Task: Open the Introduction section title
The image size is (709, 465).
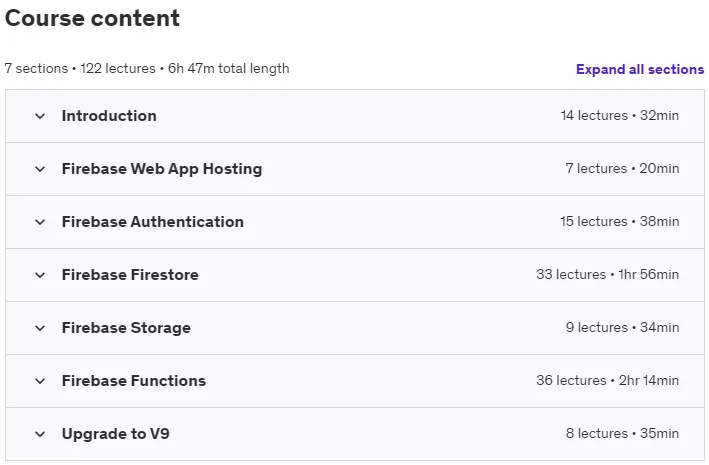Action: pyautogui.click(x=109, y=116)
